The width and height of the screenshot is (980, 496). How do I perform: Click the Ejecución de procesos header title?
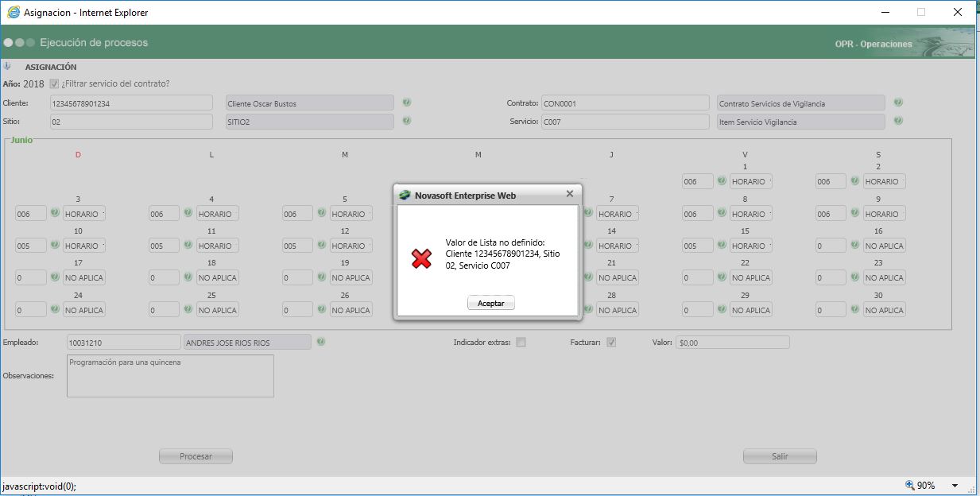click(x=94, y=42)
